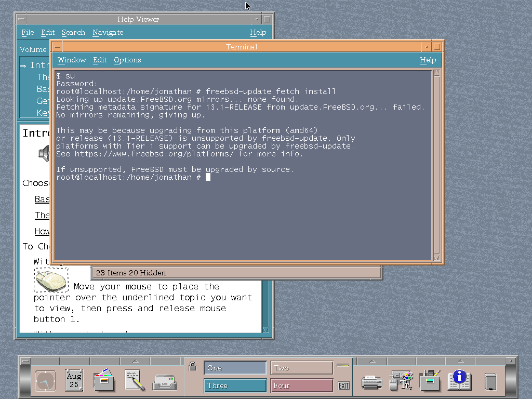The width and height of the screenshot is (532, 399).
Task: Open the Style Manager palette icon
Action: tap(401, 381)
